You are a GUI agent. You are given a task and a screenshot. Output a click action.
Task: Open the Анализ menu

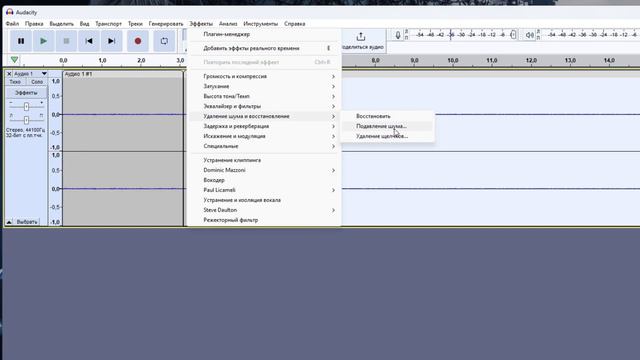228,24
